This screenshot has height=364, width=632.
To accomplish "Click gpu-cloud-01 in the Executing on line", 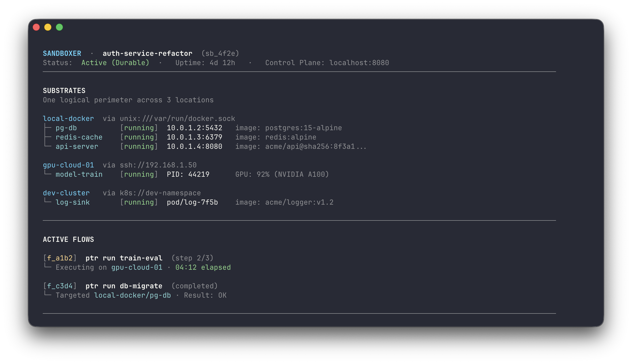I will (x=137, y=267).
